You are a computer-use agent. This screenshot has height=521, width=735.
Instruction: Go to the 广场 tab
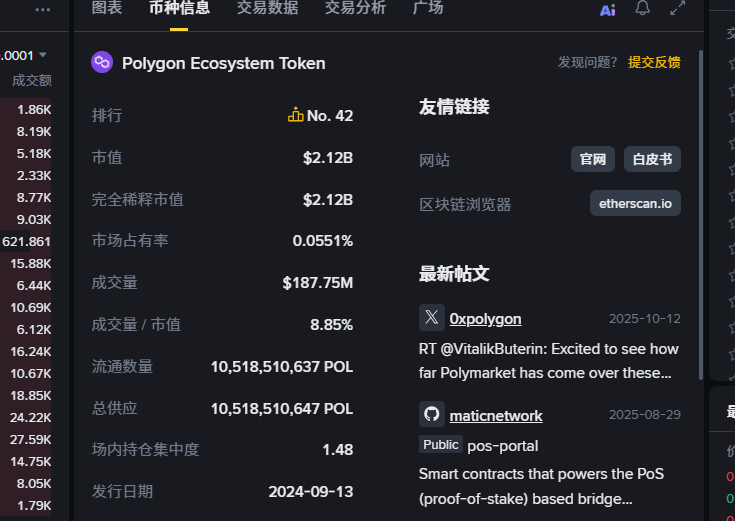428,8
